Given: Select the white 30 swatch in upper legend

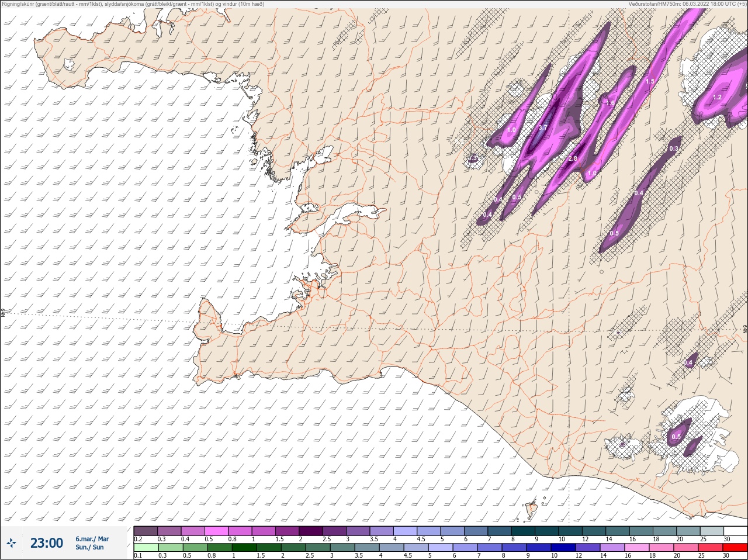Looking at the screenshot, I should pos(735,531).
